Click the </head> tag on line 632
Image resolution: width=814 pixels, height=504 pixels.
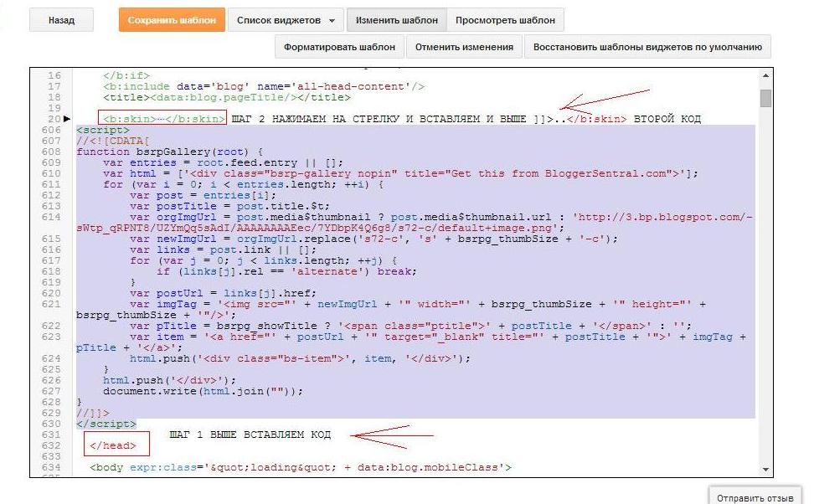(113, 445)
